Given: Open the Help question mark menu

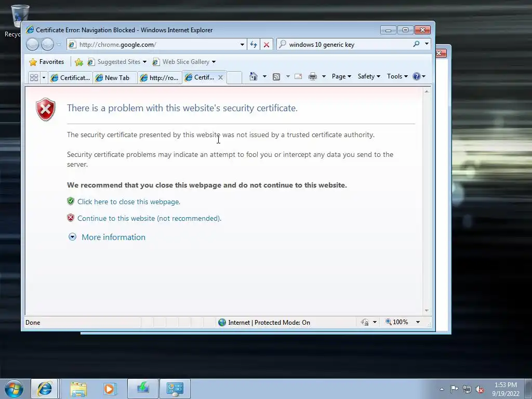Looking at the screenshot, I should [x=419, y=76].
